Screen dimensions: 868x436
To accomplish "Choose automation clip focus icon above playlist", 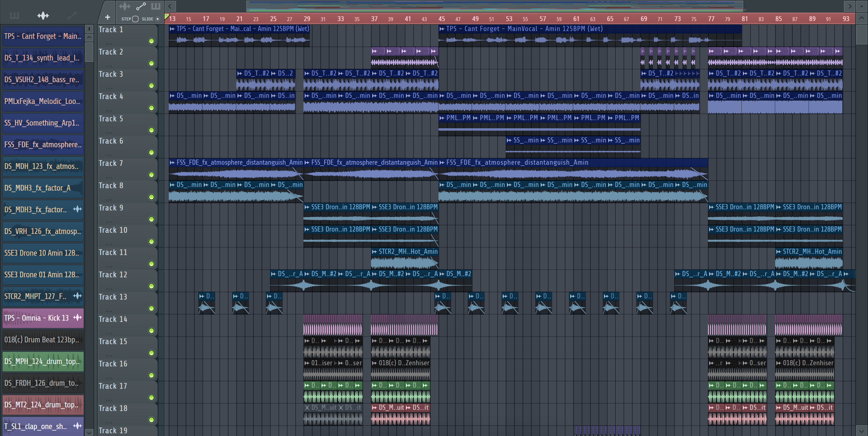I will 141,6.
